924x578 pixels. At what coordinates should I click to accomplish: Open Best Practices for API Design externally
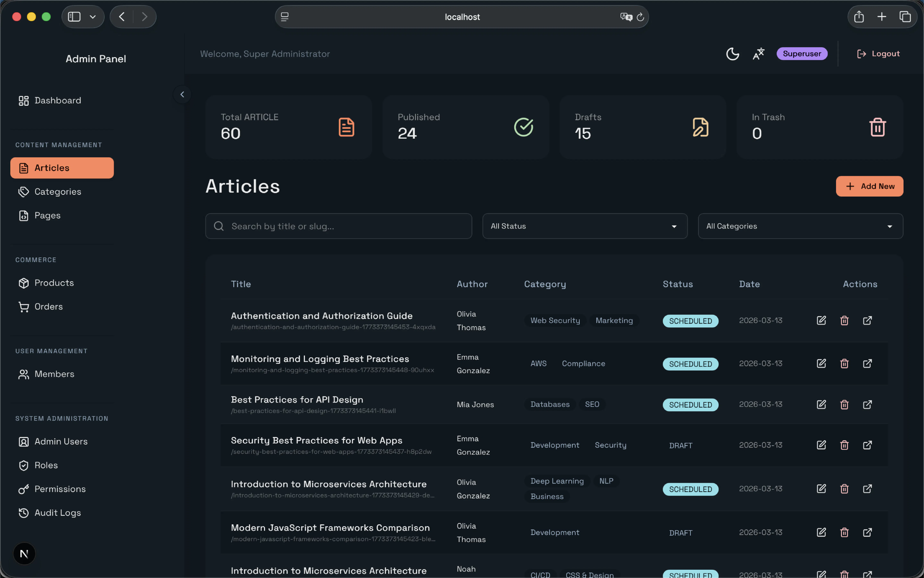point(868,404)
